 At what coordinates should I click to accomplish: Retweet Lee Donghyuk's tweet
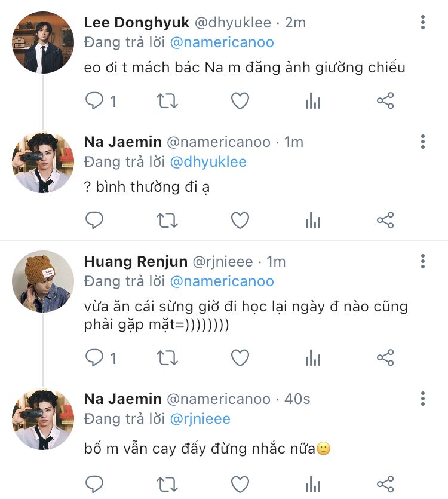coord(167,100)
